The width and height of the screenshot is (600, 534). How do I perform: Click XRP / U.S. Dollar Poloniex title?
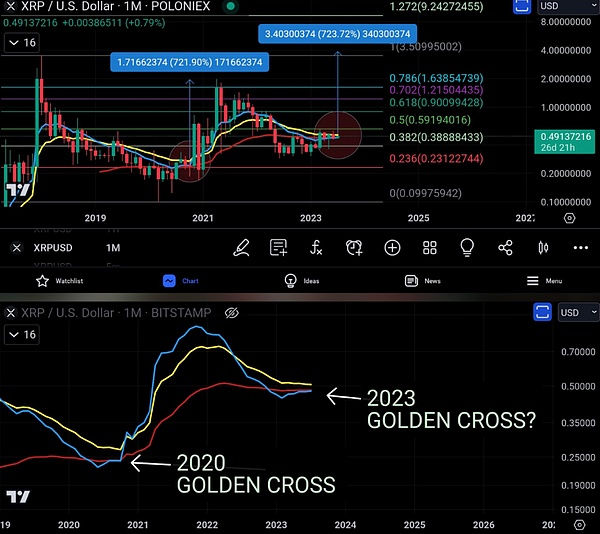point(116,6)
